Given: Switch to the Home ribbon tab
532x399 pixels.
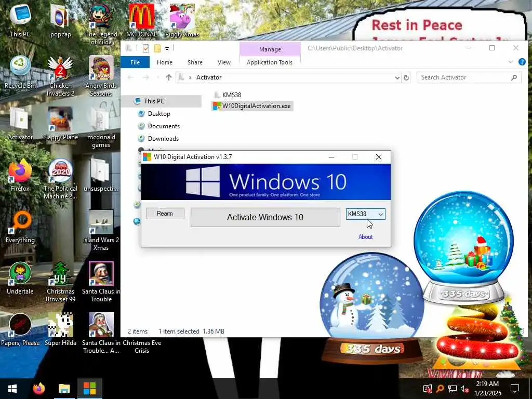Looking at the screenshot, I should [165, 62].
